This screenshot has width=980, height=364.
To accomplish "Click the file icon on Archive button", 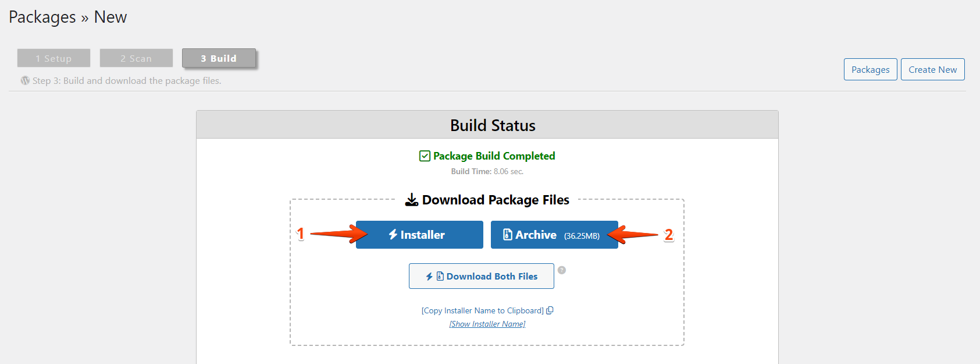I will tap(507, 234).
